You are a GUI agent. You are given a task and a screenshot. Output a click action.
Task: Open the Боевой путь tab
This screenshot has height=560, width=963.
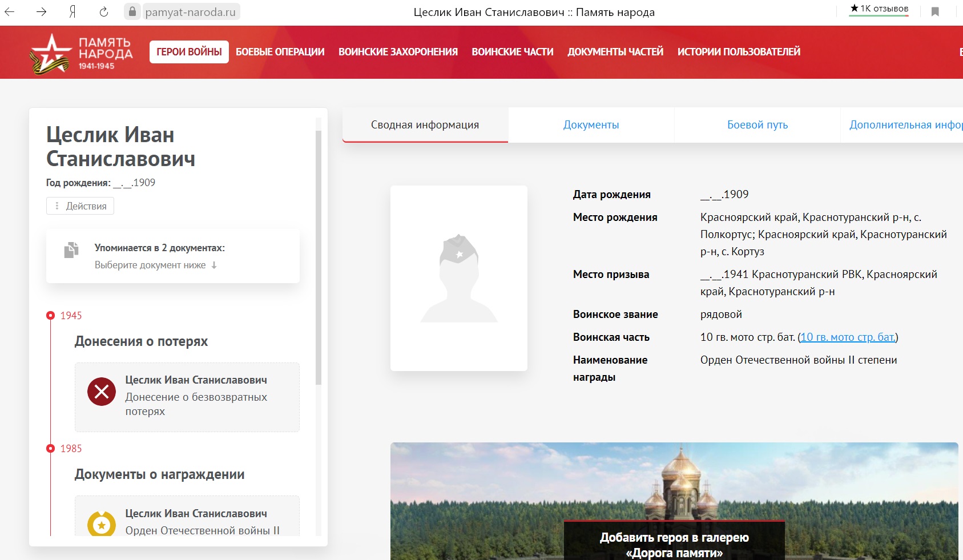(x=757, y=125)
